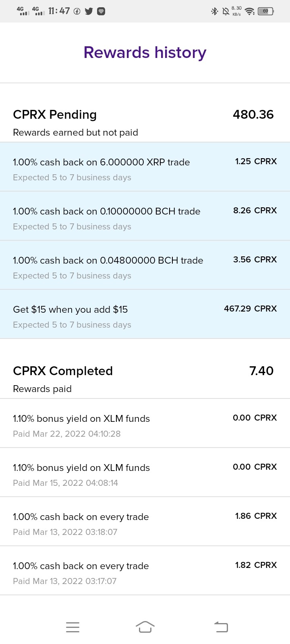This screenshot has height=644, width=290.
Task: Tap the Twitter notification icon
Action: (x=89, y=11)
